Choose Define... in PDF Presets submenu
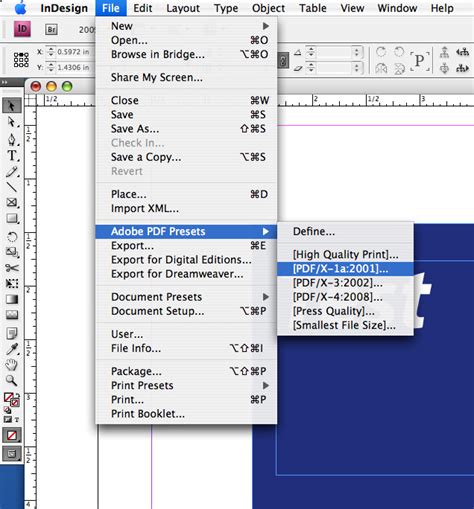Image resolution: width=474 pixels, height=509 pixels. 345,231
